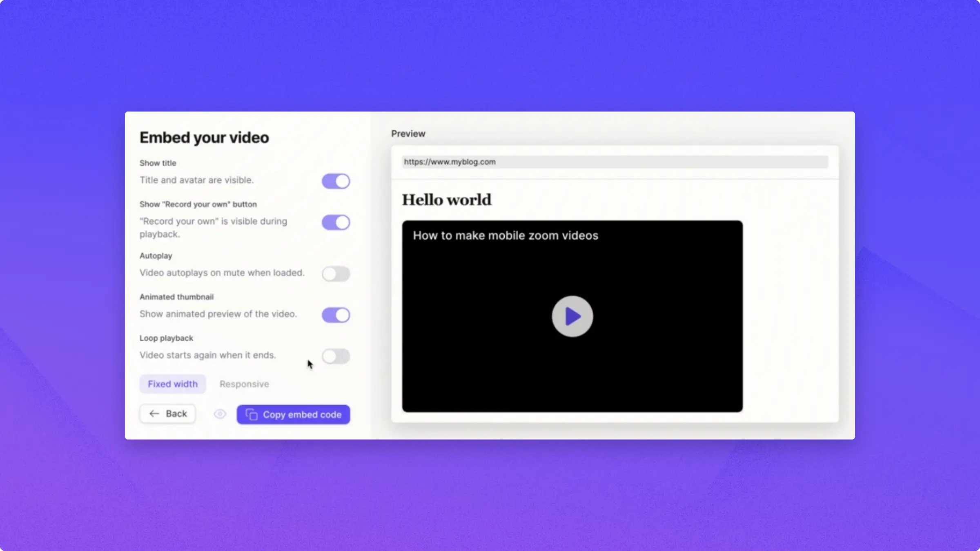Click the copy icon in embed button

[252, 415]
